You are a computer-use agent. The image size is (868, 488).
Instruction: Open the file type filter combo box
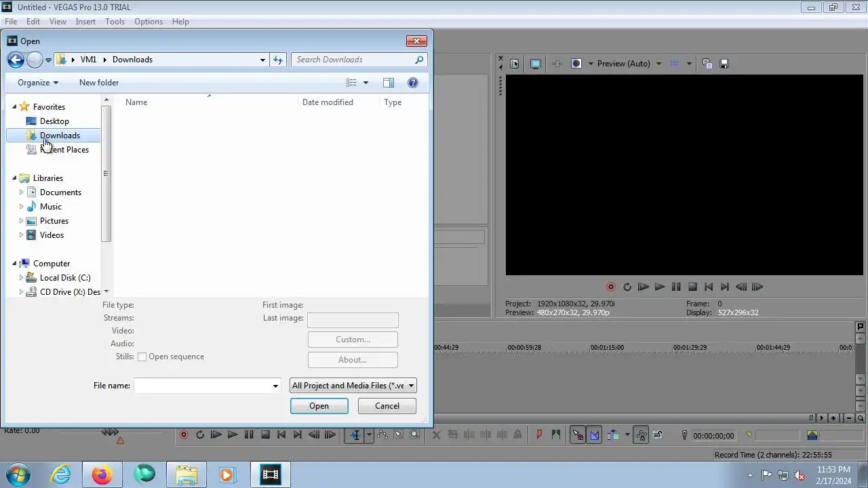[x=353, y=386]
